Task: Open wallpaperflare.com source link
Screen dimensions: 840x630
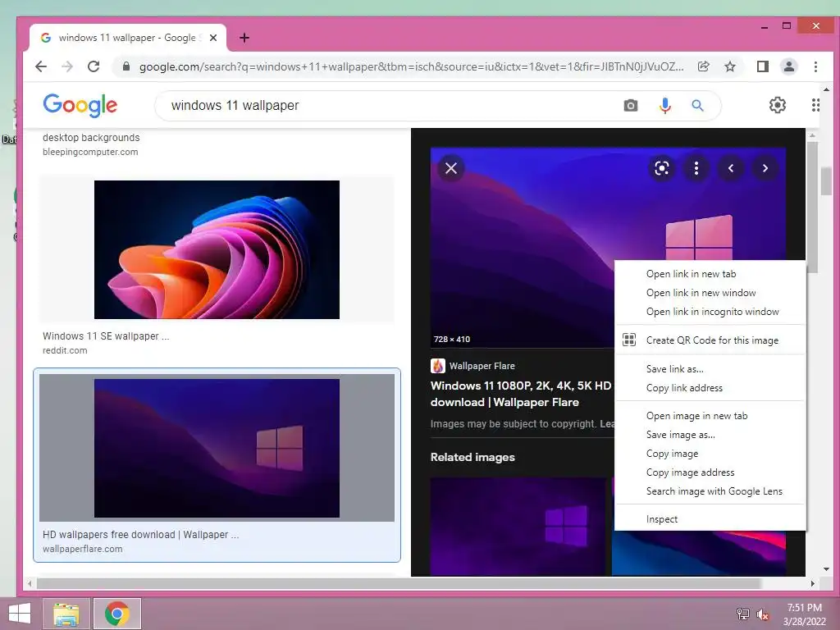Action: point(83,549)
